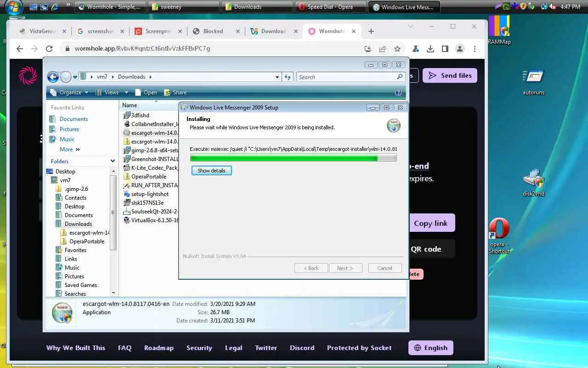588x368 pixels.
Task: Click Share in Explorer toolbar
Action: click(175, 92)
